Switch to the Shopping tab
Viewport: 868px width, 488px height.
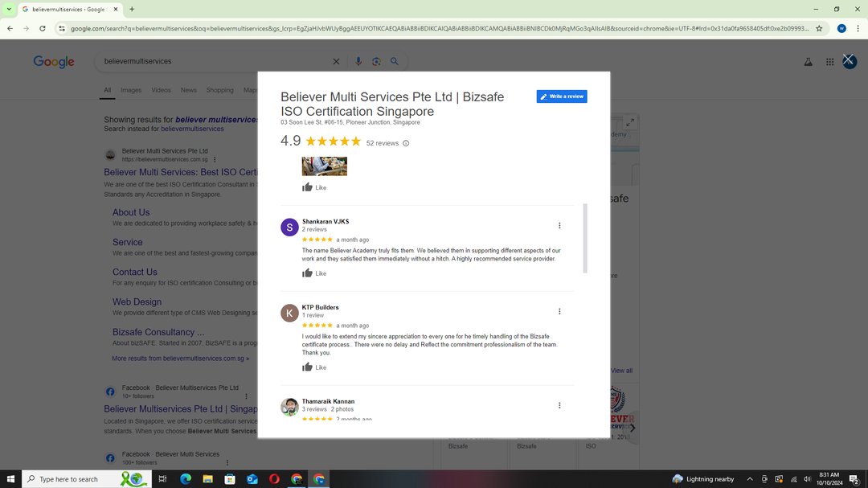(x=219, y=90)
